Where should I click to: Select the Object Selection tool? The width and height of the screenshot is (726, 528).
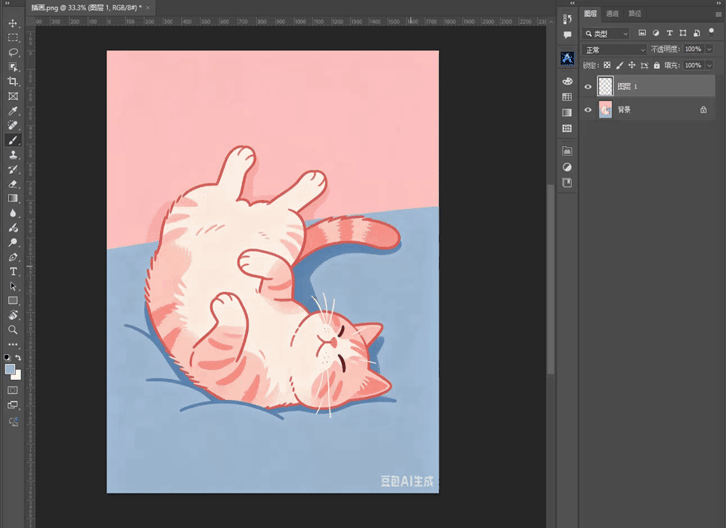click(13, 67)
